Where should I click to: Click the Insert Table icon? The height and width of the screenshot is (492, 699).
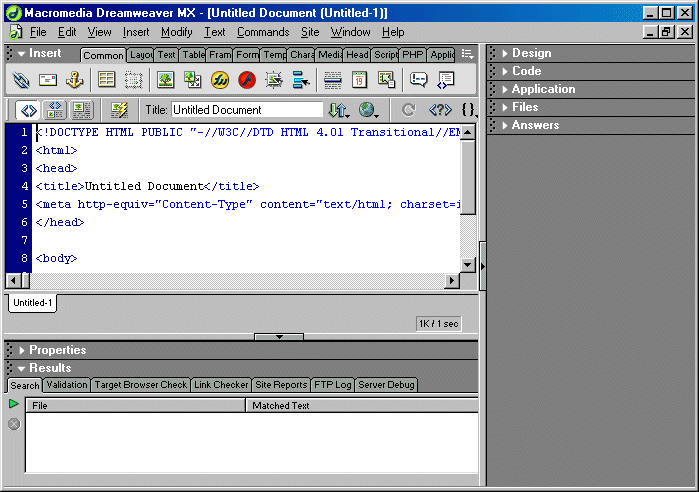[x=107, y=80]
